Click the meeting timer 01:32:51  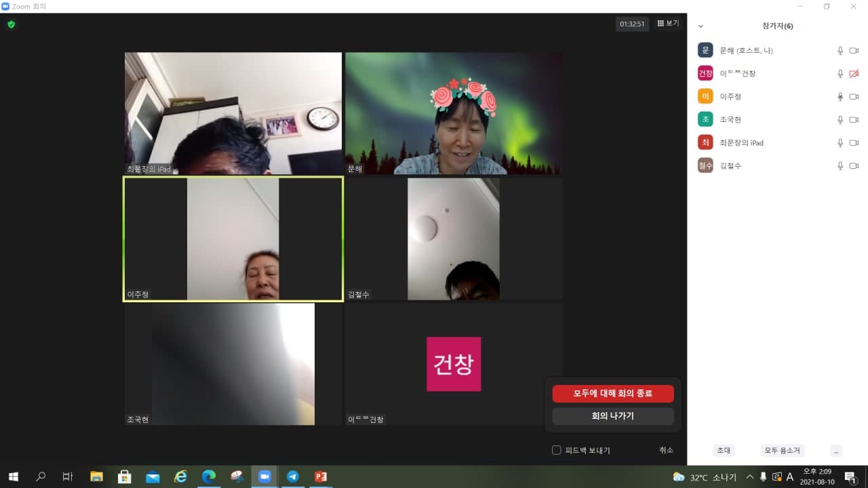pos(632,24)
